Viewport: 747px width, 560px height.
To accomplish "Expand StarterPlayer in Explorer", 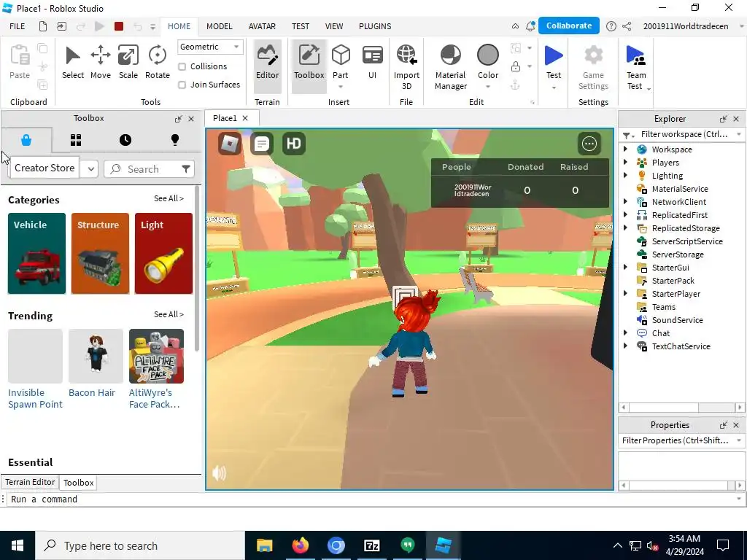I will click(625, 293).
